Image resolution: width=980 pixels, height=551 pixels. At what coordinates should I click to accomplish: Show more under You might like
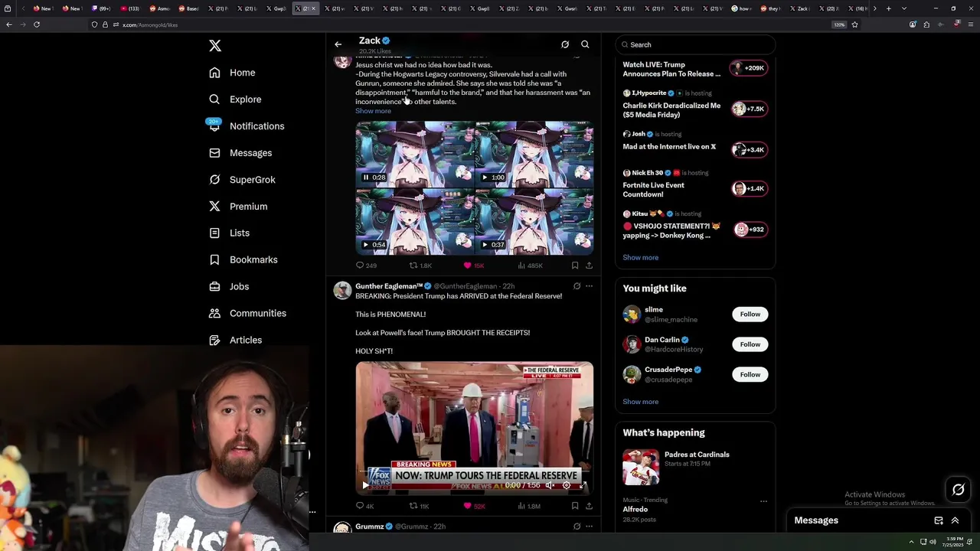click(640, 402)
